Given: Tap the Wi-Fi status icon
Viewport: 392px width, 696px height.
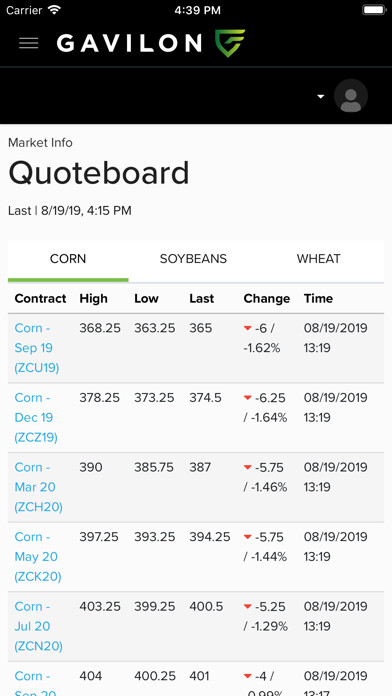Looking at the screenshot, I should point(55,10).
